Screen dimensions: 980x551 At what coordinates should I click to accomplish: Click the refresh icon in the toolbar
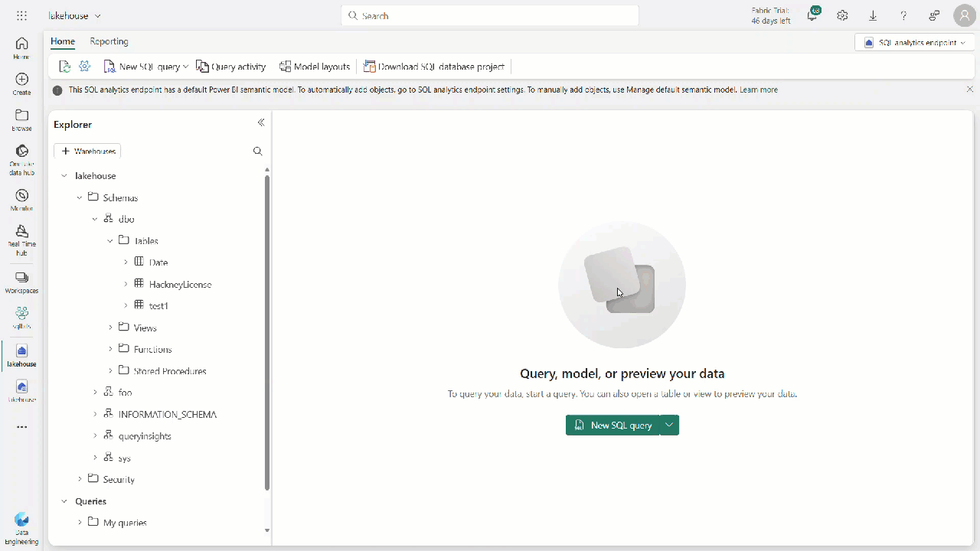[65, 67]
